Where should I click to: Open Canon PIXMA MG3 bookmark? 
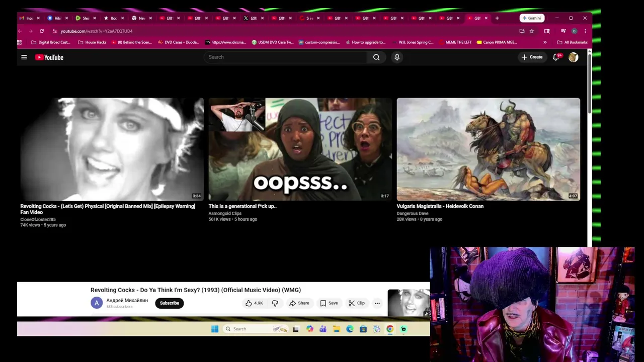coord(497,42)
